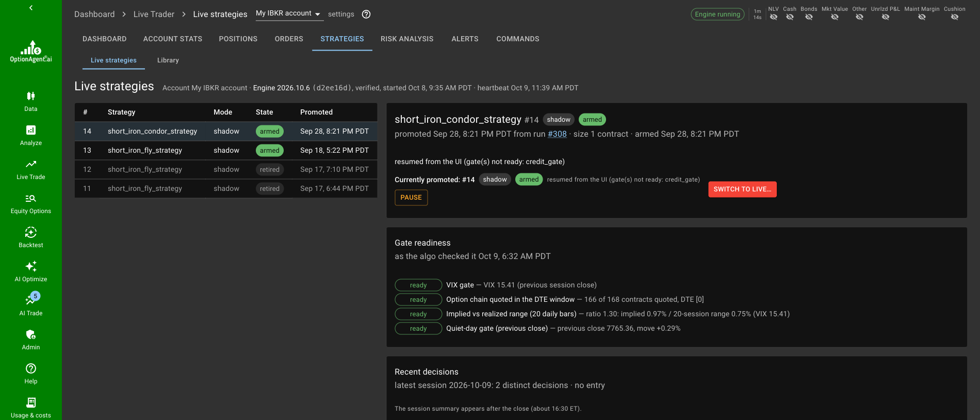Open the Backtest sidebar icon
This screenshot has width=980, height=420.
point(31,232)
